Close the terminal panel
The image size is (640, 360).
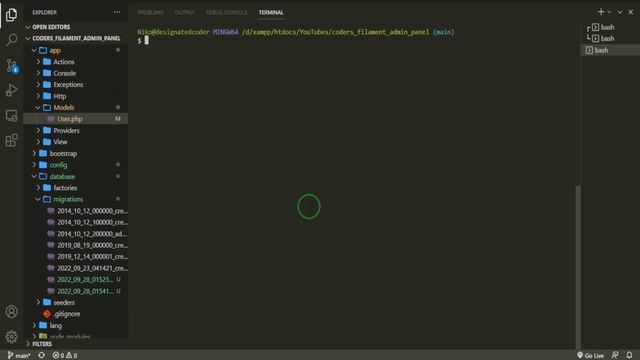(x=631, y=12)
